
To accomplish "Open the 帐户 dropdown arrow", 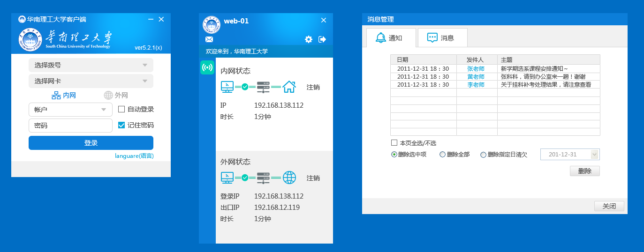I will 104,110.
